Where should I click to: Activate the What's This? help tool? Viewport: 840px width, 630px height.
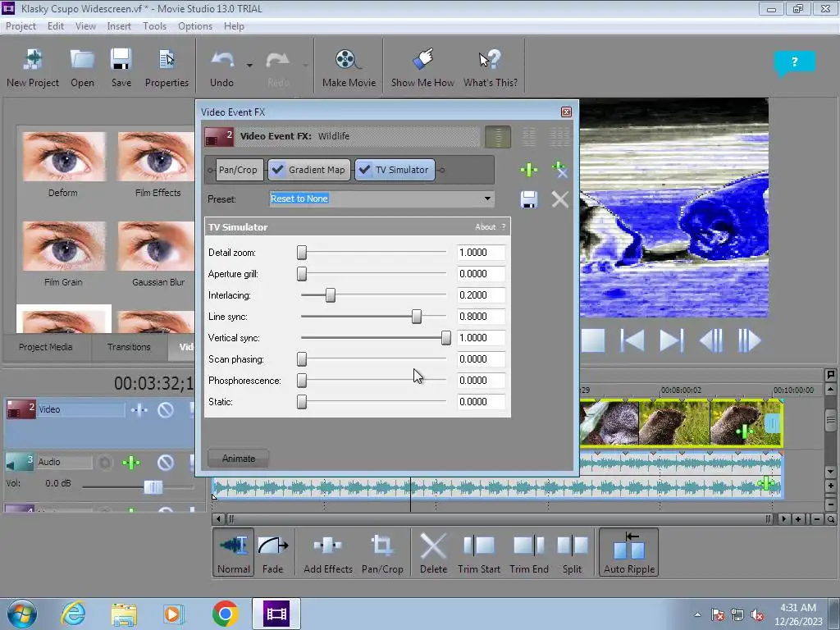pyautogui.click(x=491, y=67)
